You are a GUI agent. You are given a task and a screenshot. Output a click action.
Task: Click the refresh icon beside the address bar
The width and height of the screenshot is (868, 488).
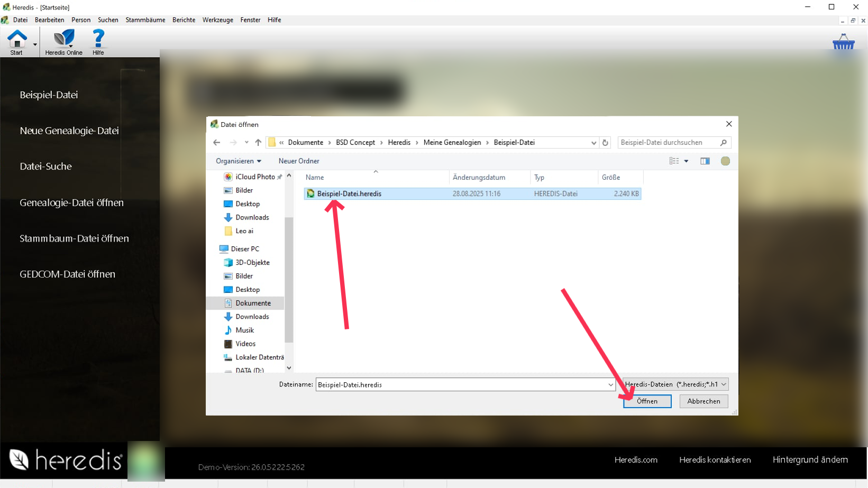606,143
